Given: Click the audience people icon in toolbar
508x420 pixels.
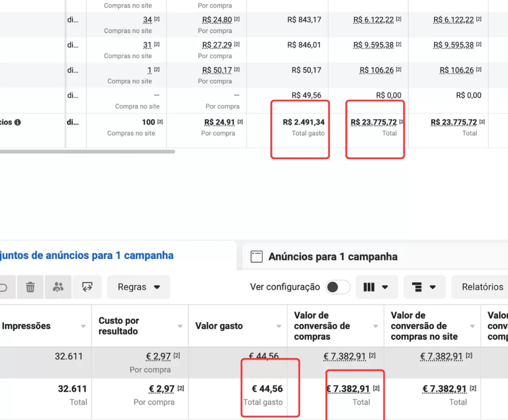Looking at the screenshot, I should tap(58, 287).
